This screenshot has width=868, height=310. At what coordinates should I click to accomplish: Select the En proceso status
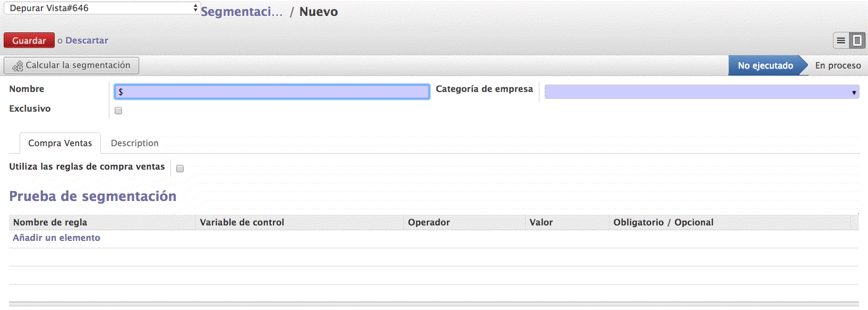click(838, 65)
